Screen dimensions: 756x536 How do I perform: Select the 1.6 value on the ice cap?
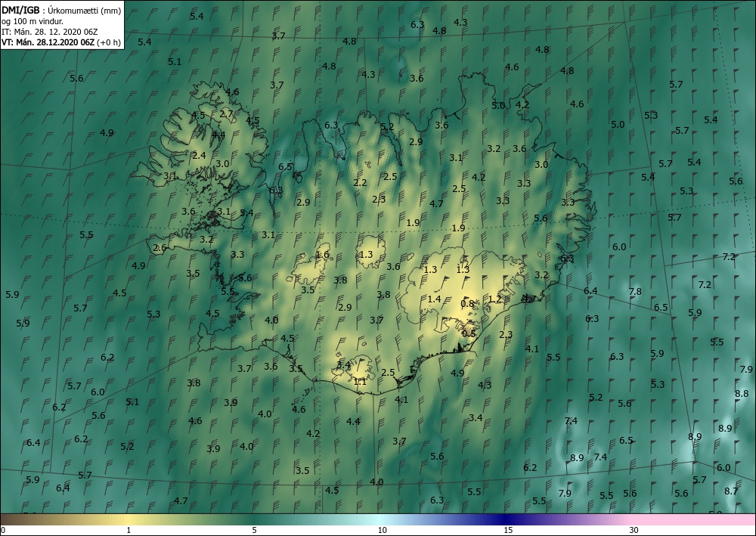(x=322, y=255)
